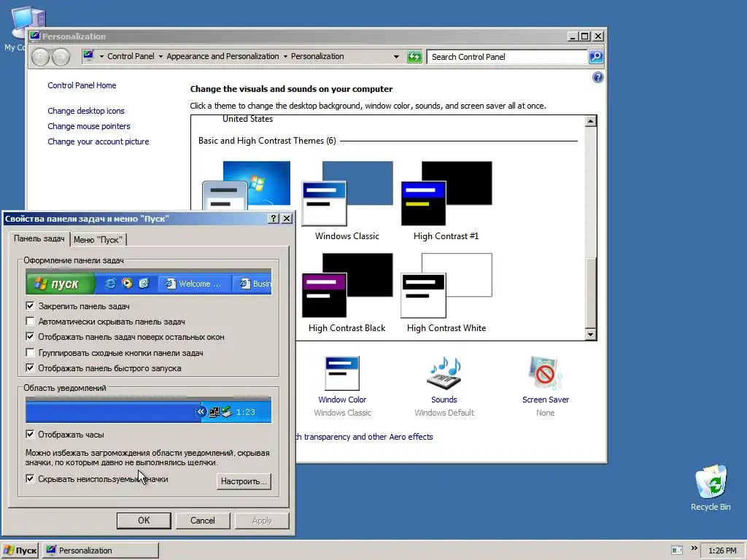Click Appearance and Personalization breadcrumb
Image resolution: width=747 pixels, height=560 pixels.
223,56
